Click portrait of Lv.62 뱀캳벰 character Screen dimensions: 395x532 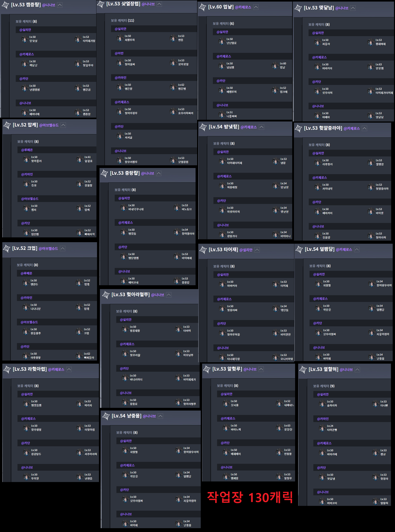pos(173,87)
